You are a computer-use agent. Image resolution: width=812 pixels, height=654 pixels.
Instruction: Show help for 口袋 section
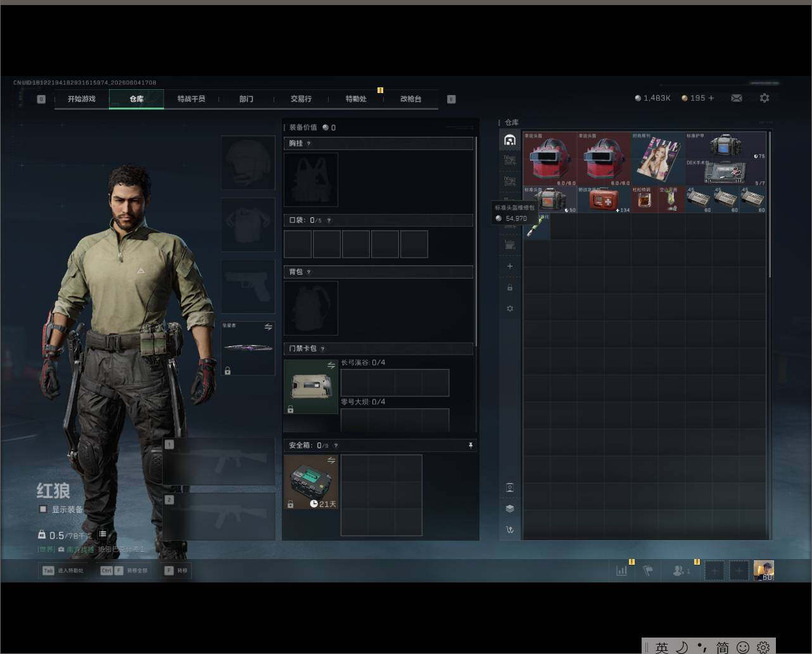point(329,220)
